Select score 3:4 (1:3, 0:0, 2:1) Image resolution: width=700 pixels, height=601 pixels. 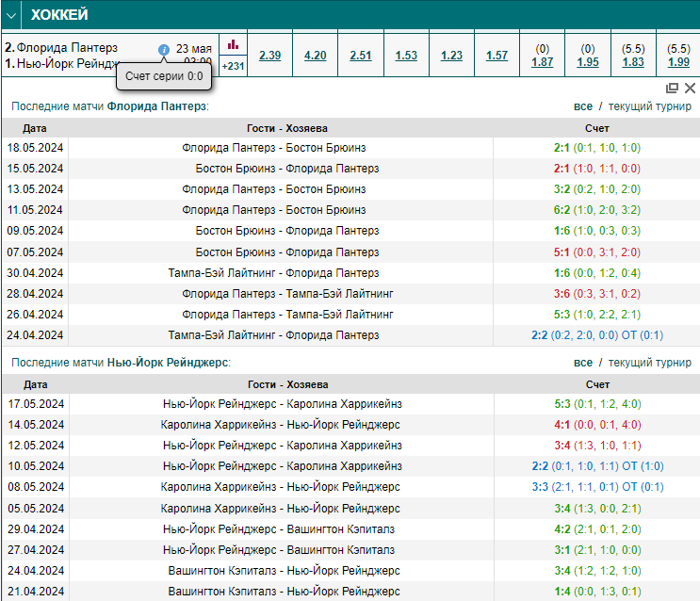coord(597,509)
